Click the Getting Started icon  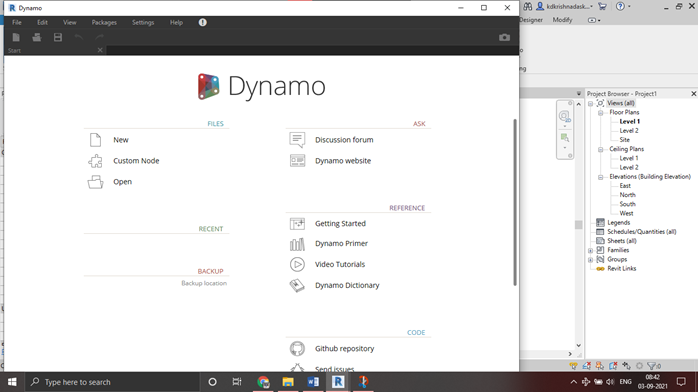tap(297, 223)
